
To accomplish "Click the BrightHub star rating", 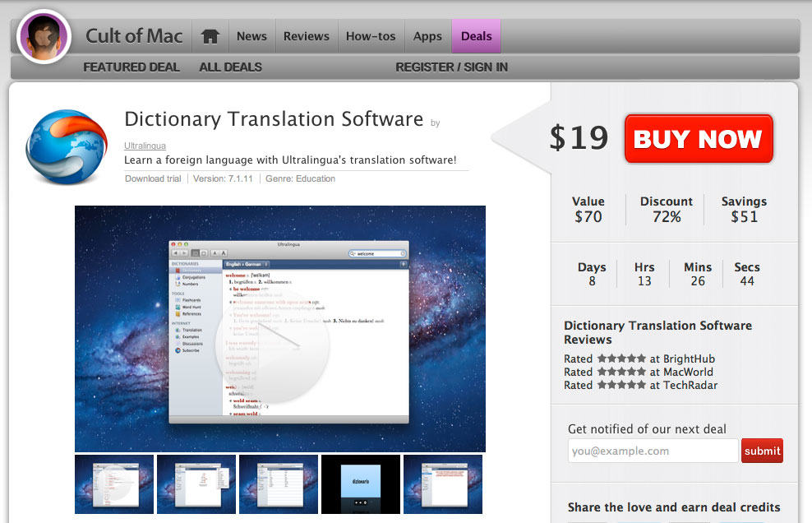I will tap(621, 359).
